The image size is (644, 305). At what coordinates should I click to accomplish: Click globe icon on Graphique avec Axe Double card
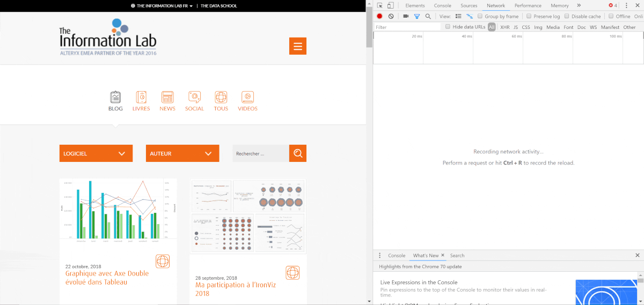pyautogui.click(x=163, y=262)
